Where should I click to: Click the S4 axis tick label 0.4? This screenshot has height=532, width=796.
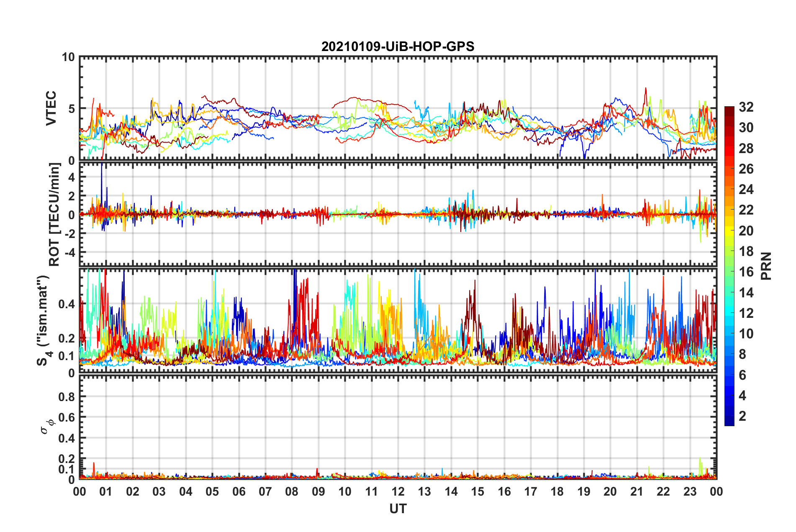[x=67, y=304]
